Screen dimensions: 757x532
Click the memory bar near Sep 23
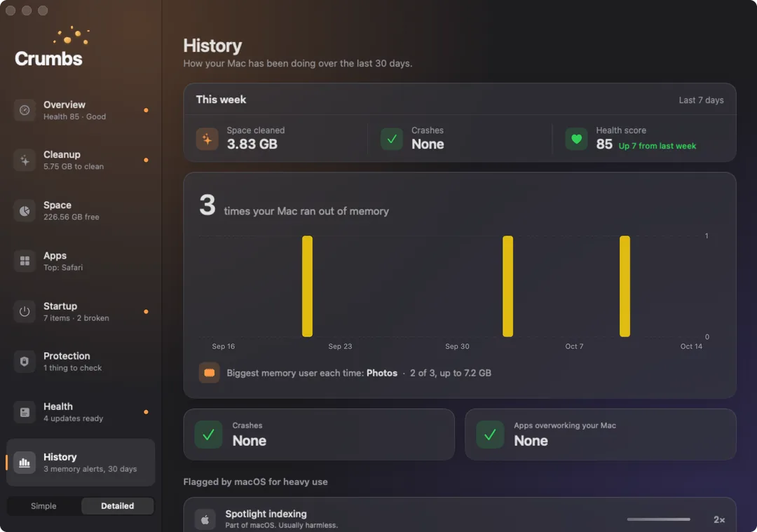307,286
